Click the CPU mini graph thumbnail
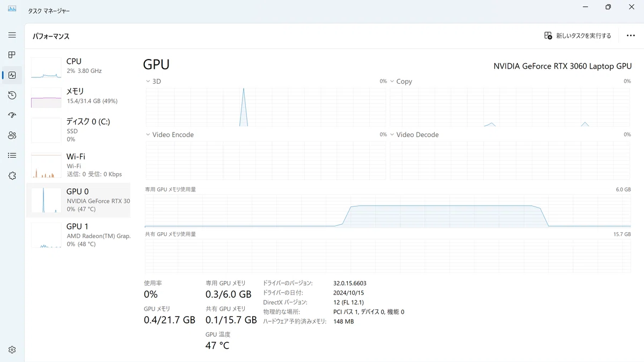The image size is (644, 362). pos(46,68)
